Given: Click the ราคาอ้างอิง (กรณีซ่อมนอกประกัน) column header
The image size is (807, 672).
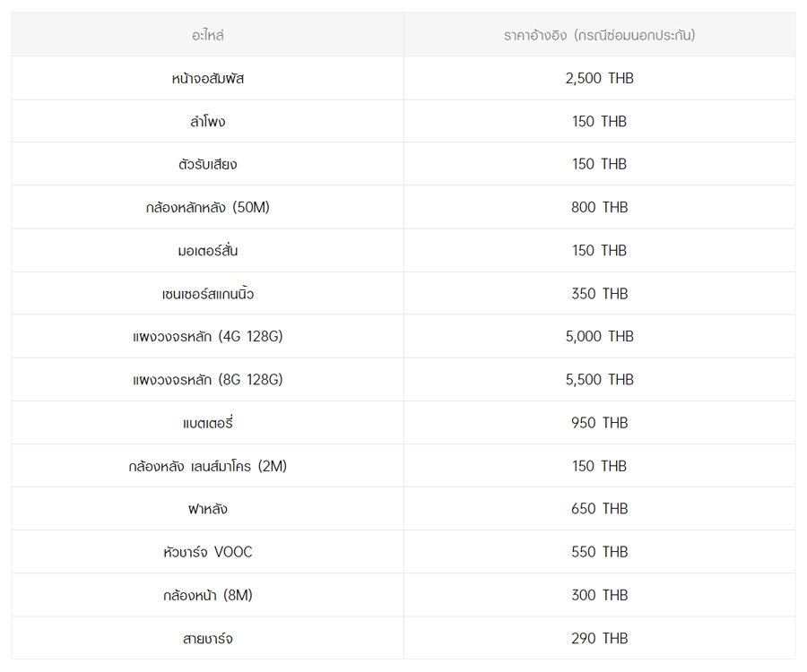Looking at the screenshot, I should coord(599,35).
